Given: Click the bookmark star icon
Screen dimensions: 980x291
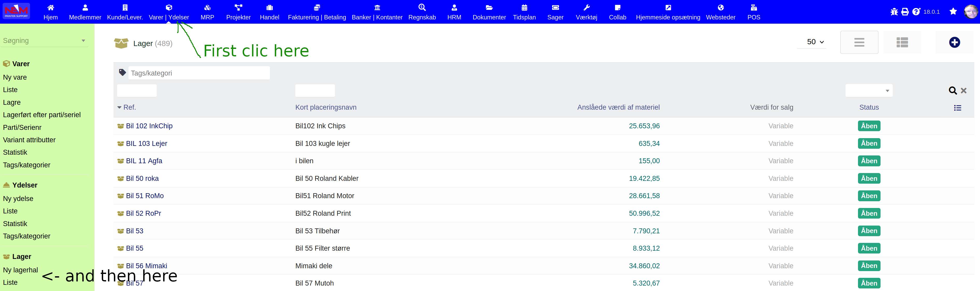Looking at the screenshot, I should (x=953, y=12).
